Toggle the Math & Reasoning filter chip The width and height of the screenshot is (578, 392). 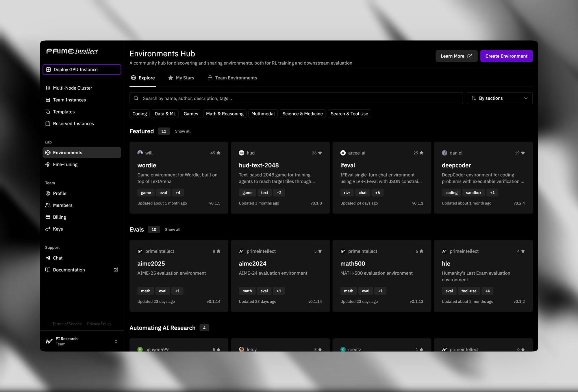tap(225, 114)
